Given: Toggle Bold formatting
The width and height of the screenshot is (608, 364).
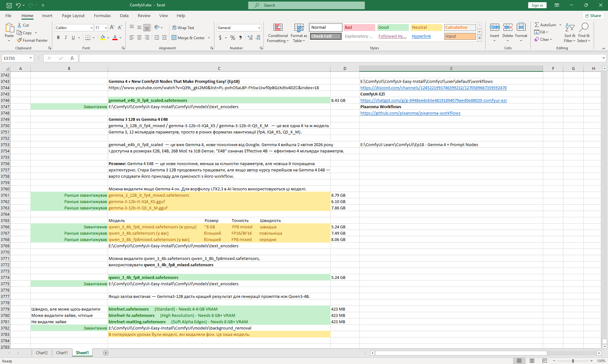Looking at the screenshot, I should pyautogui.click(x=58, y=38).
